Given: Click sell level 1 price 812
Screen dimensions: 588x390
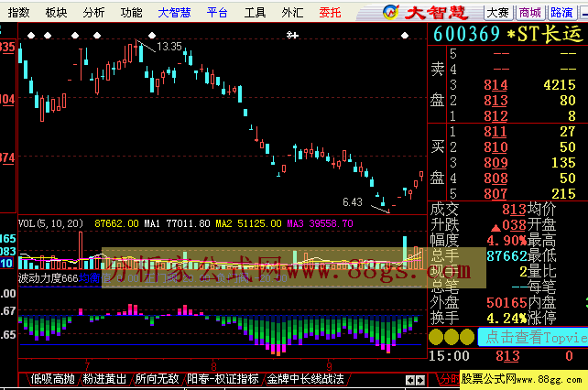Looking at the screenshot, I should tap(495, 116).
